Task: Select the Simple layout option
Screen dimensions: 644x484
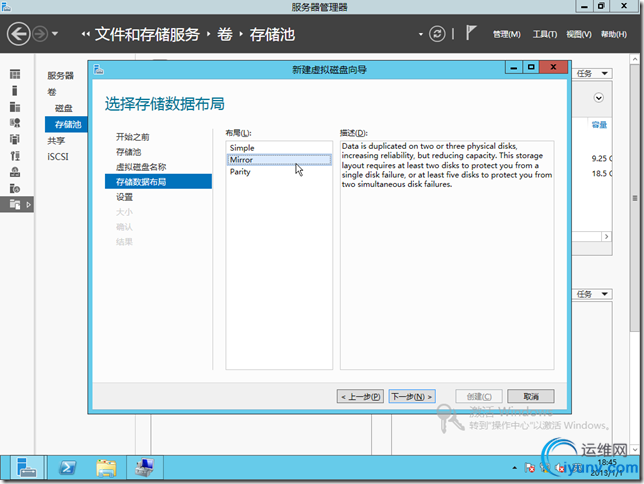Action: (x=279, y=148)
